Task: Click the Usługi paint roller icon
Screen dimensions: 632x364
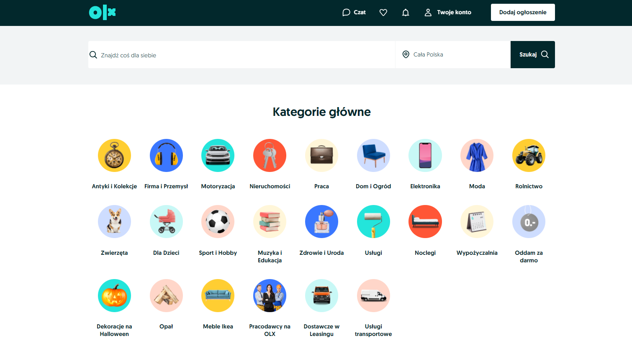Action: coord(373,221)
